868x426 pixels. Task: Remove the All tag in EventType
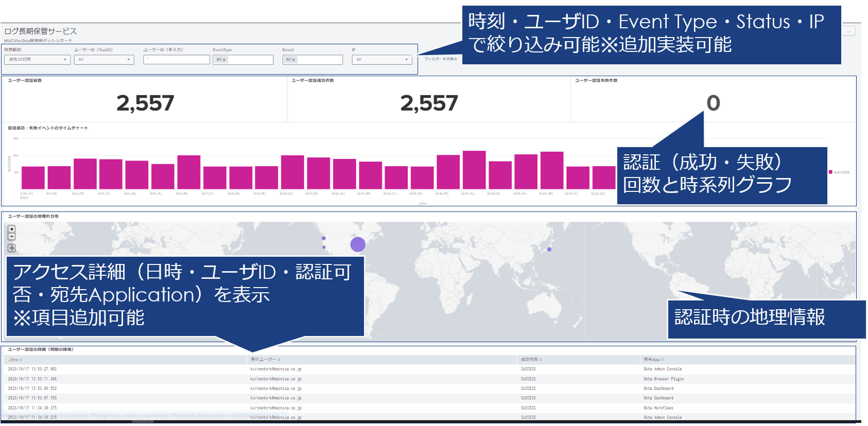tap(224, 60)
